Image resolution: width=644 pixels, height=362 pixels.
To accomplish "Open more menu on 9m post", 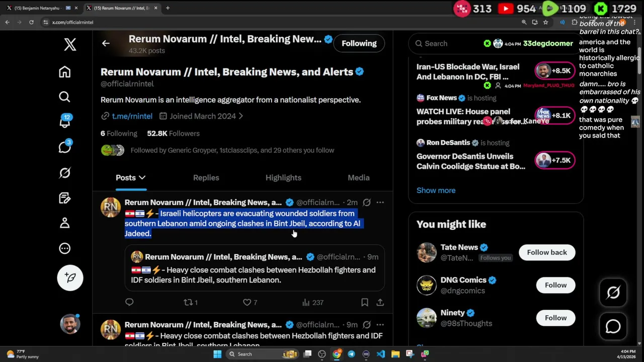I will click(x=380, y=325).
